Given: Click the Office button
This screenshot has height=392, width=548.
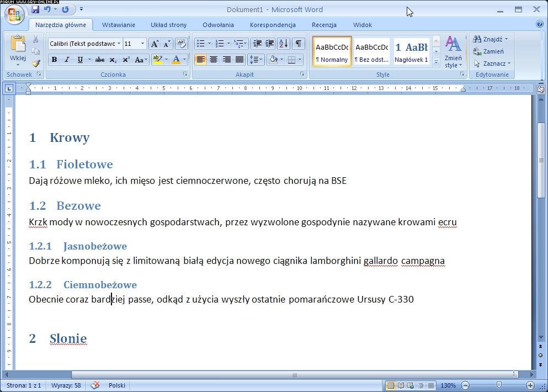Looking at the screenshot, I should (x=14, y=14).
